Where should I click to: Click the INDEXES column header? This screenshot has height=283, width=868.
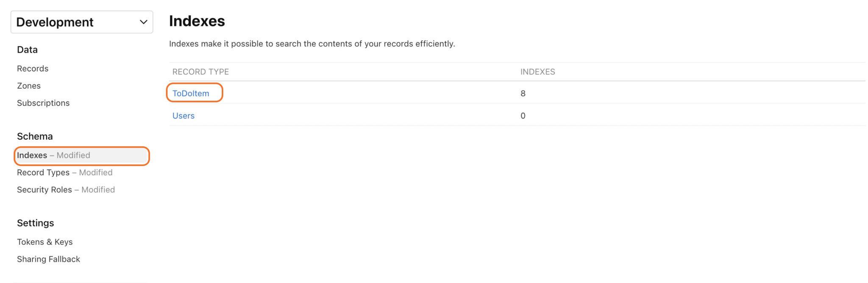pos(537,72)
